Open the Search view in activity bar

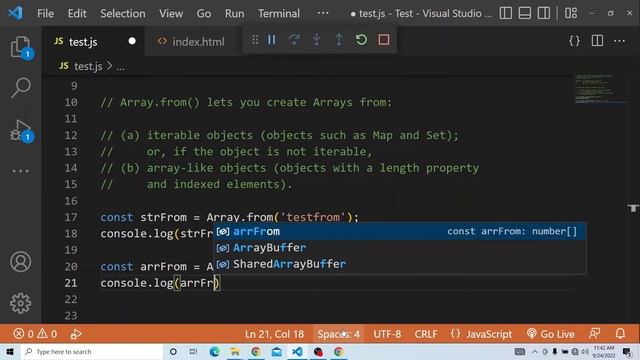click(x=20, y=87)
